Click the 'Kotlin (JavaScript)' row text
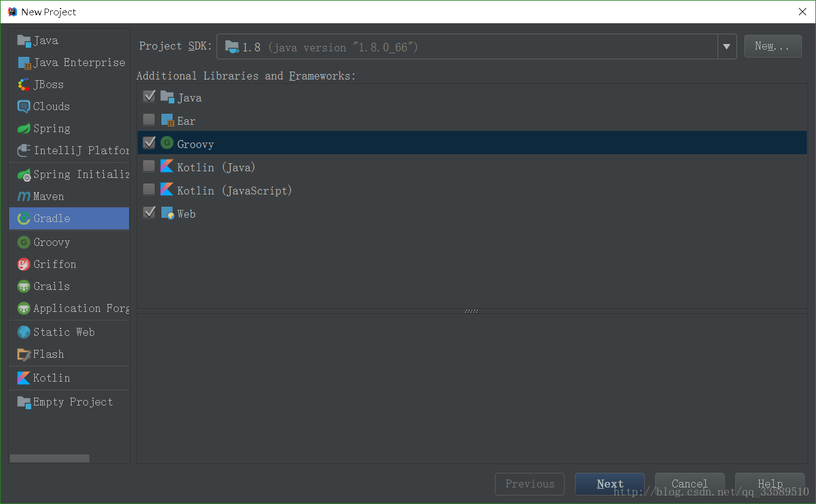The image size is (816, 504). 235,191
